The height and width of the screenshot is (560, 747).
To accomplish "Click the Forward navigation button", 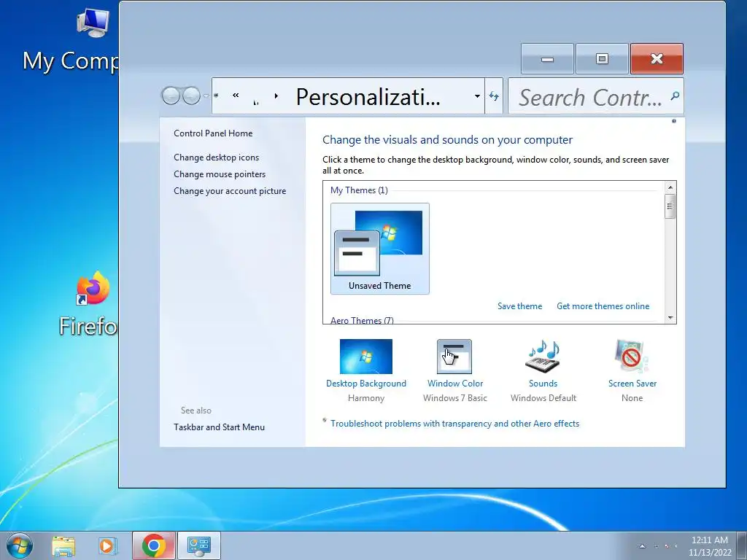I will coord(192,96).
